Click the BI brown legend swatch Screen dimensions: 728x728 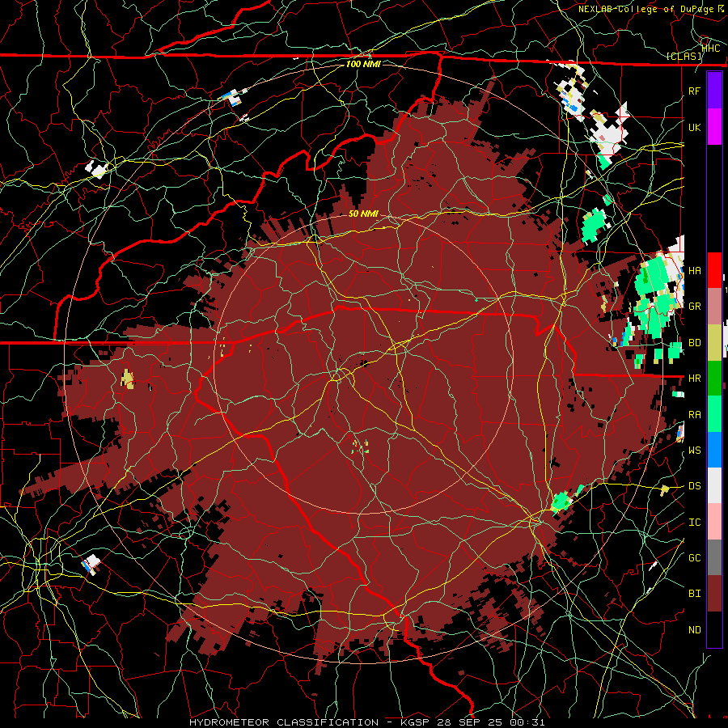point(714,594)
